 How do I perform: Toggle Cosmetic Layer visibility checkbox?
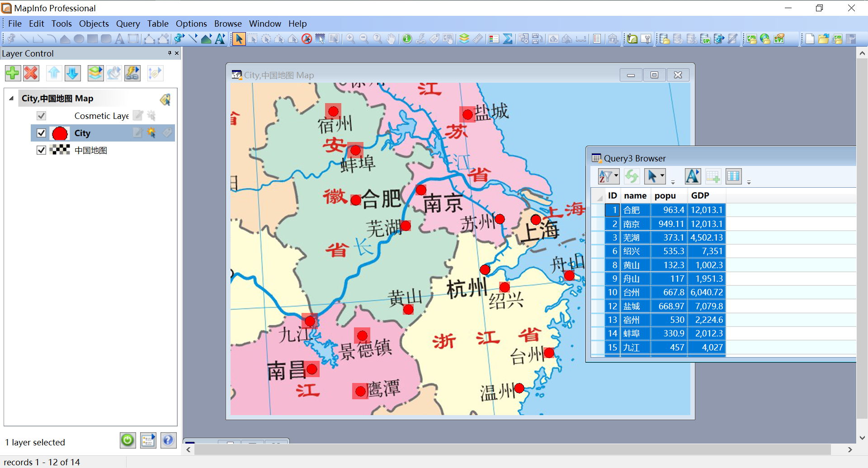pos(41,116)
